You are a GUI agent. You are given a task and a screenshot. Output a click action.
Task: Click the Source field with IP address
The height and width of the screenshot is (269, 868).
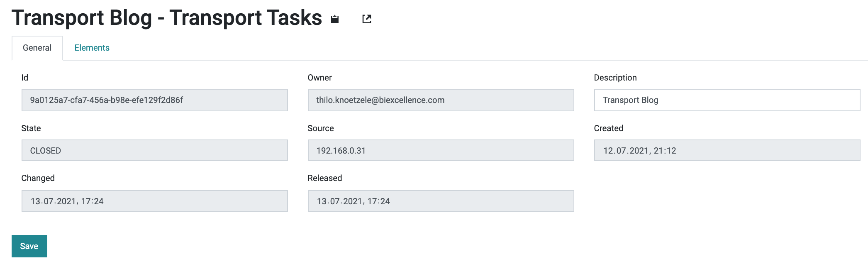[x=441, y=150]
